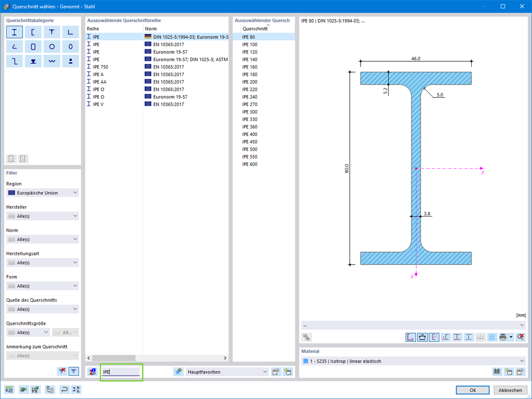Select the unequal angle category icon
This screenshot has width=532, height=399.
click(14, 47)
